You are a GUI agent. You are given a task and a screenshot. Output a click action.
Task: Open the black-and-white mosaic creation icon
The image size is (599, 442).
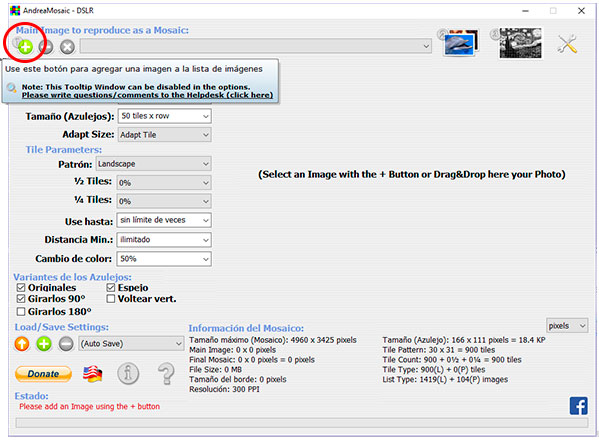520,43
